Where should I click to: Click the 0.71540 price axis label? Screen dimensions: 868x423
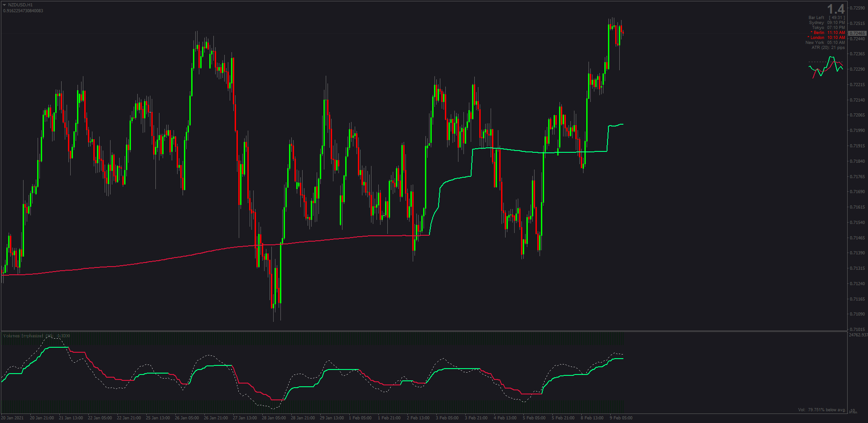[x=858, y=223]
